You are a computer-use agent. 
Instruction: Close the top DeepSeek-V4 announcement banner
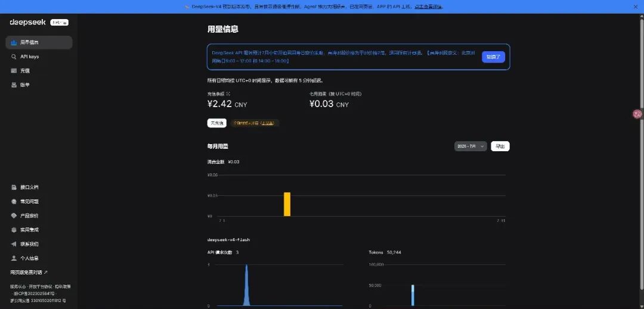coord(636,7)
